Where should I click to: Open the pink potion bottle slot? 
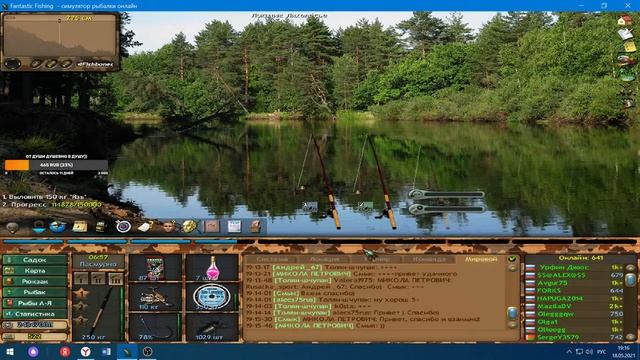tap(212, 267)
